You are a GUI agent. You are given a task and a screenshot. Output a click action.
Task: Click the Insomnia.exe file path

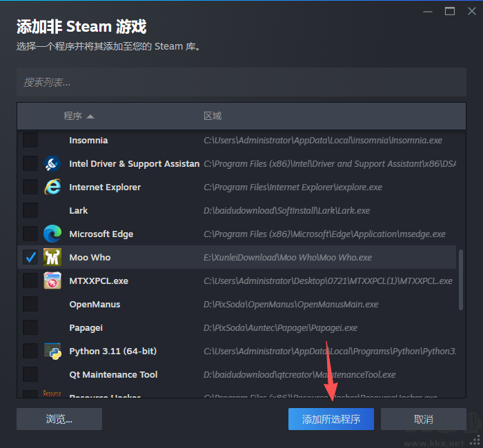(323, 141)
